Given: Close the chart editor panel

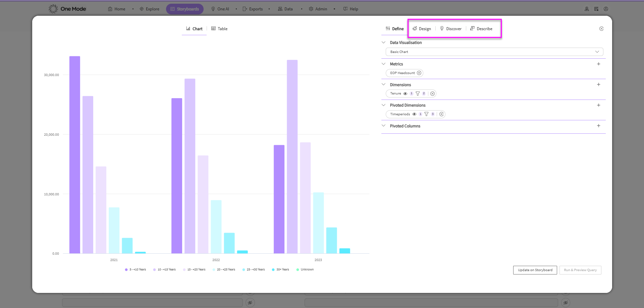Looking at the screenshot, I should [601, 29].
